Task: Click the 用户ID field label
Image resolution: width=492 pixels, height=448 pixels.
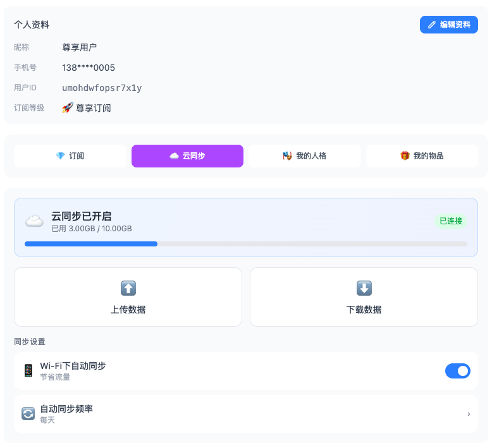Action: (25, 88)
